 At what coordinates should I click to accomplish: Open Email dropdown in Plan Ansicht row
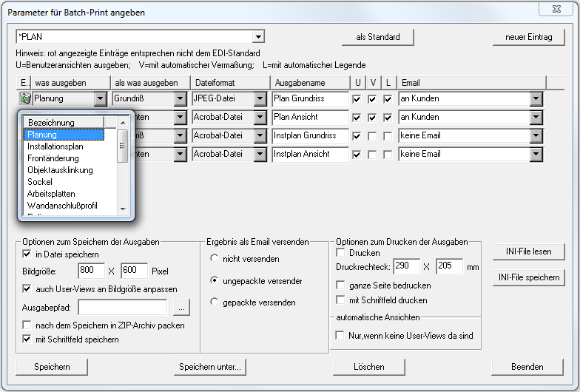536,117
